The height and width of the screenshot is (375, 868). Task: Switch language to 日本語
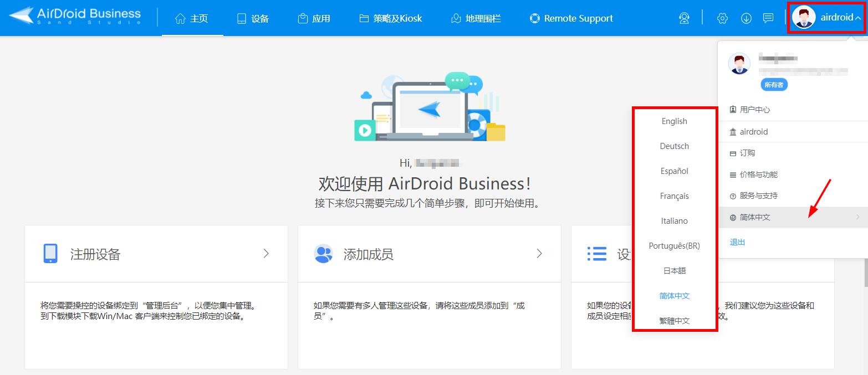tap(675, 271)
